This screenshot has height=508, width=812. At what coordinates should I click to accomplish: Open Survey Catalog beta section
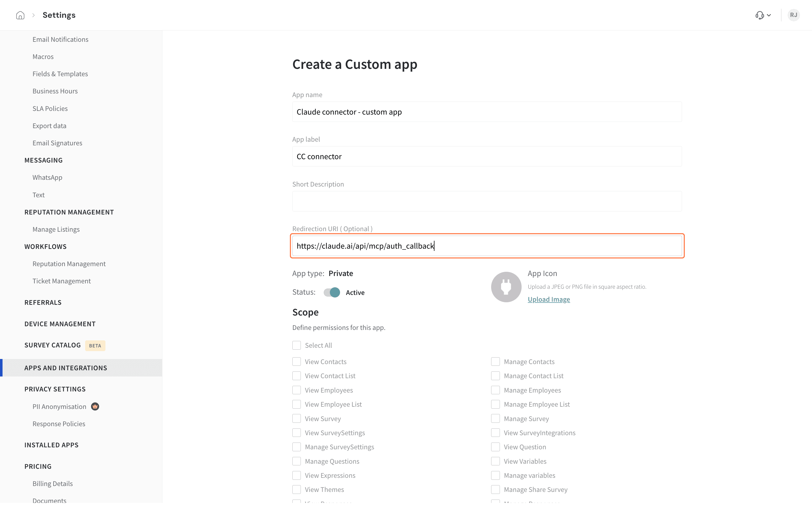coord(53,345)
